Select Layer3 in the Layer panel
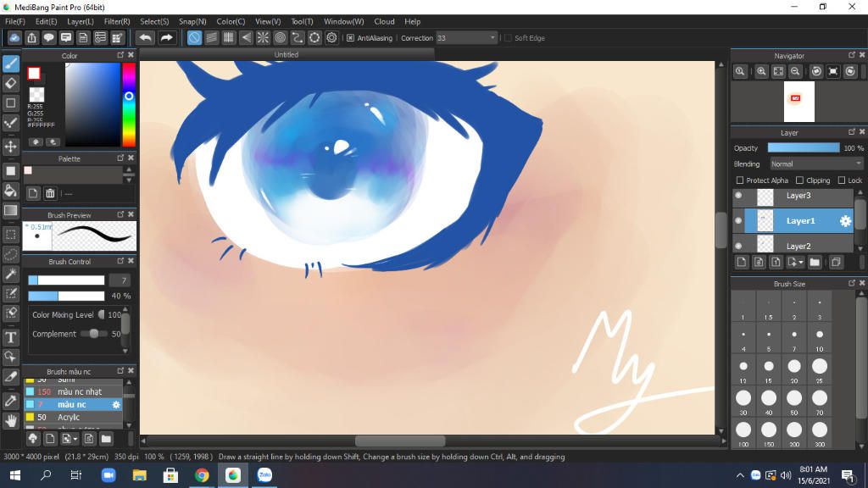The image size is (868, 488). [798, 196]
